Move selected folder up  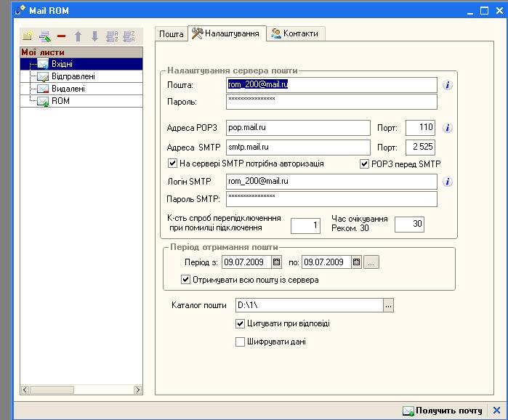[x=78, y=36]
